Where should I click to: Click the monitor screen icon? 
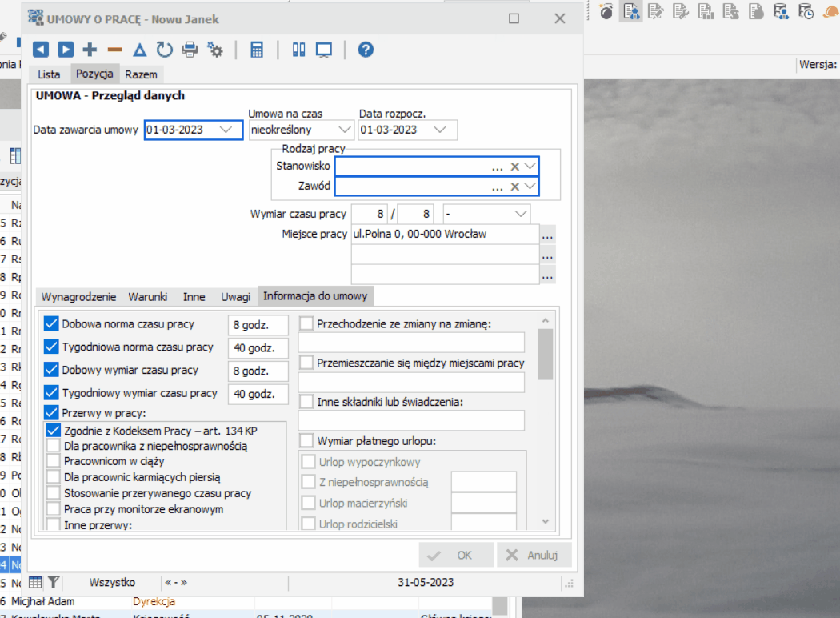pos(324,50)
